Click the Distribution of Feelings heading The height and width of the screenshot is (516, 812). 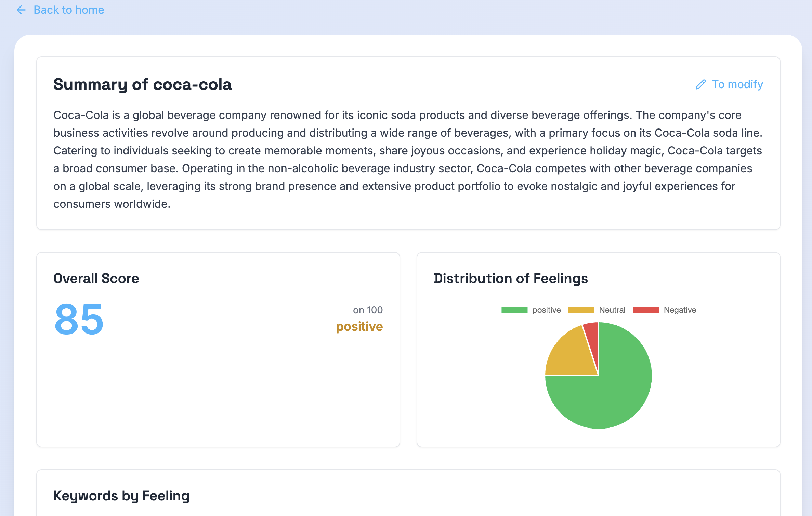coord(510,279)
